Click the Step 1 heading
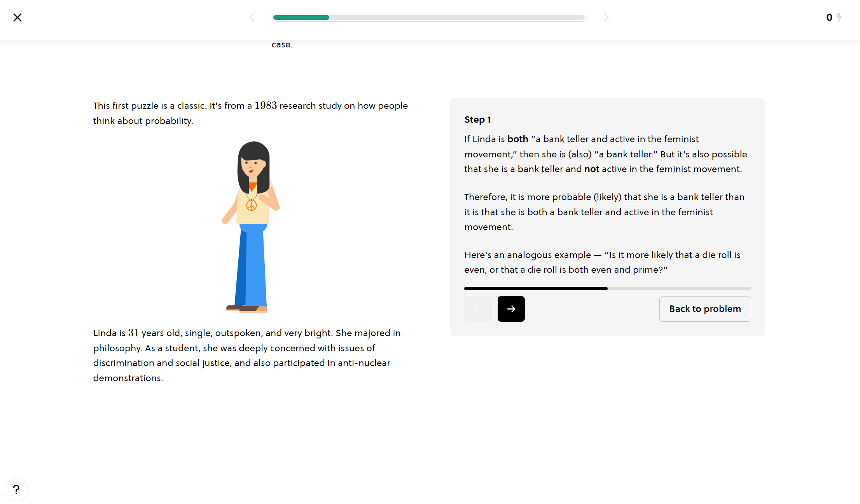Screen dimensions: 860x504 [x=477, y=120]
